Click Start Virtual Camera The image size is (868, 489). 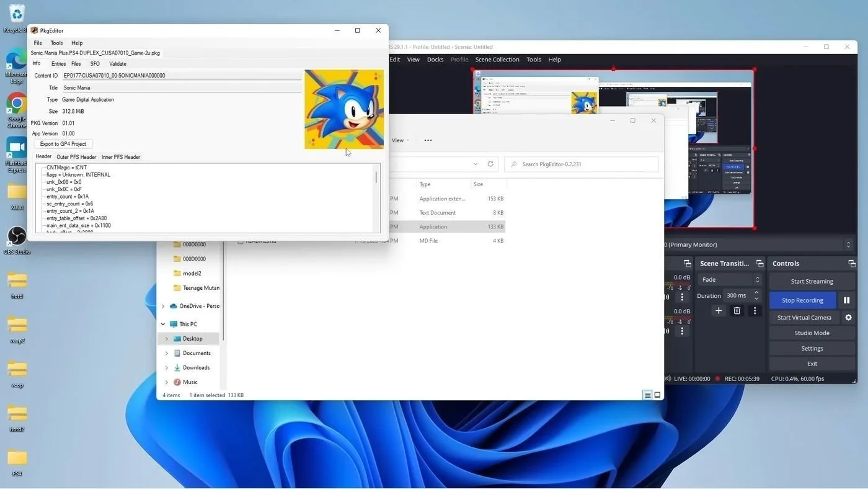(x=804, y=317)
